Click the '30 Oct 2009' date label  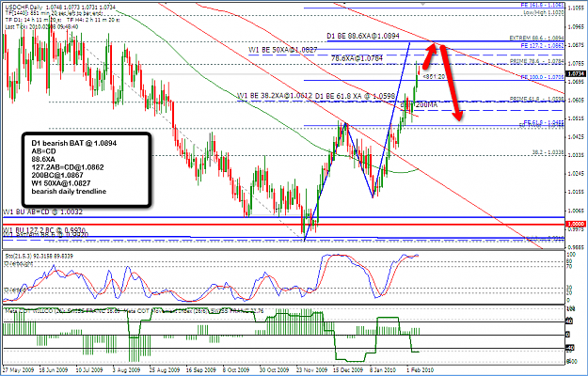[x=275, y=369]
